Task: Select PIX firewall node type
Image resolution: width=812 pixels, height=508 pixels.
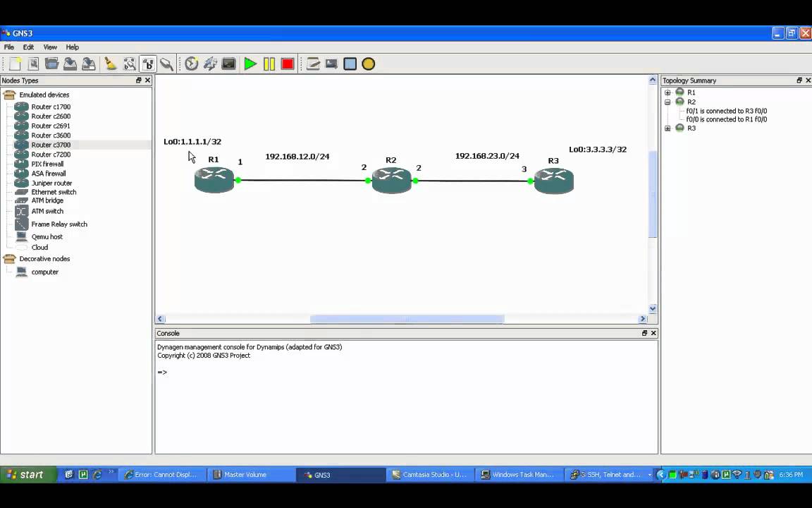Action: click(47, 164)
